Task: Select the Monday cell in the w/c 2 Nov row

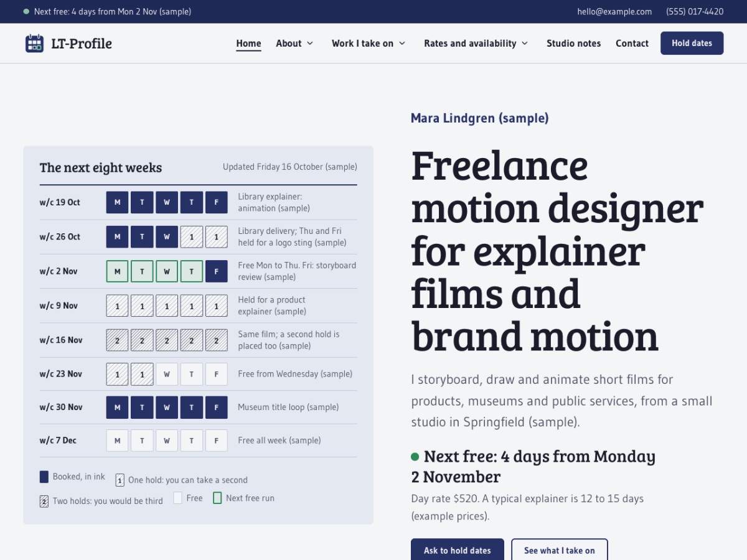Action: (x=117, y=271)
